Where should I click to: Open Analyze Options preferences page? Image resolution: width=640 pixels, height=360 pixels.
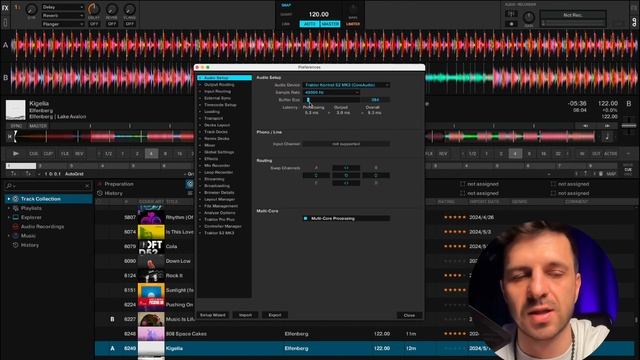220,213
